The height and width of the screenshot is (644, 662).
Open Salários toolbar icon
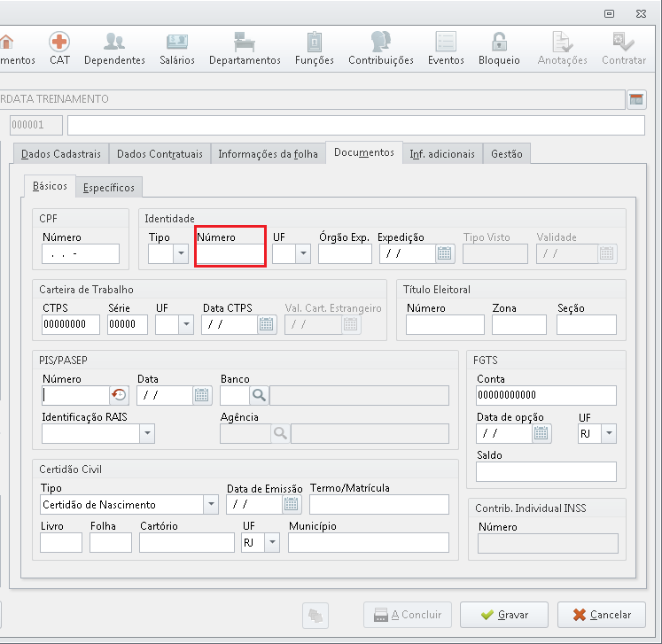[x=177, y=48]
